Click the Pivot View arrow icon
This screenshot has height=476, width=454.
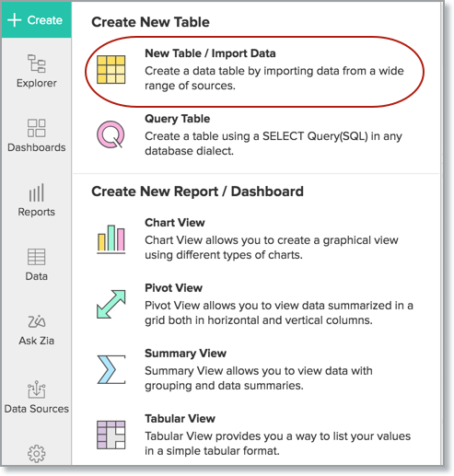[x=111, y=304]
